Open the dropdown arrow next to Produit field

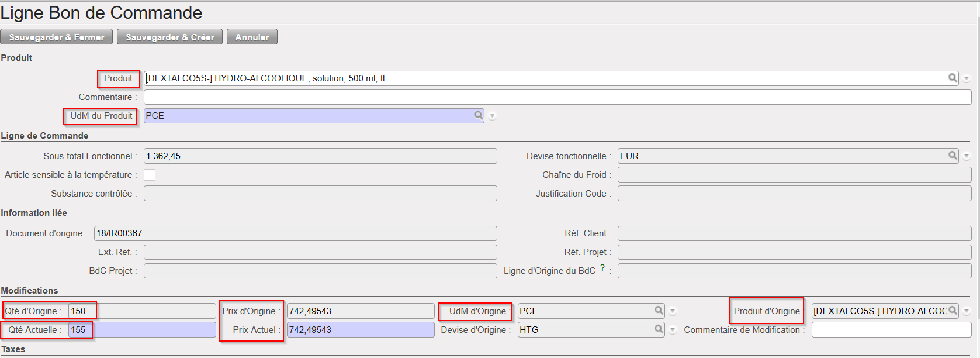pyautogui.click(x=967, y=78)
